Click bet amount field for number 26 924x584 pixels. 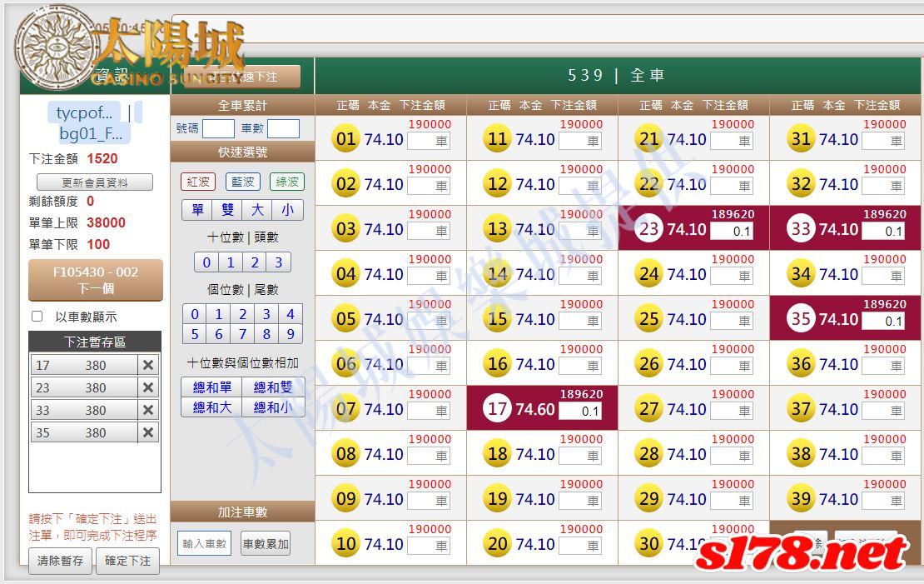(732, 367)
